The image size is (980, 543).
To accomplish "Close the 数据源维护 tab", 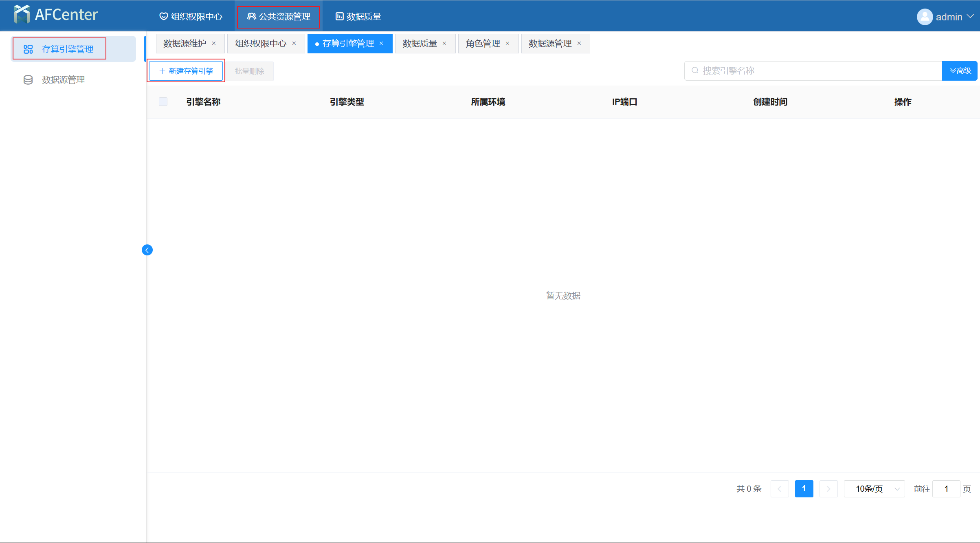I will [214, 44].
